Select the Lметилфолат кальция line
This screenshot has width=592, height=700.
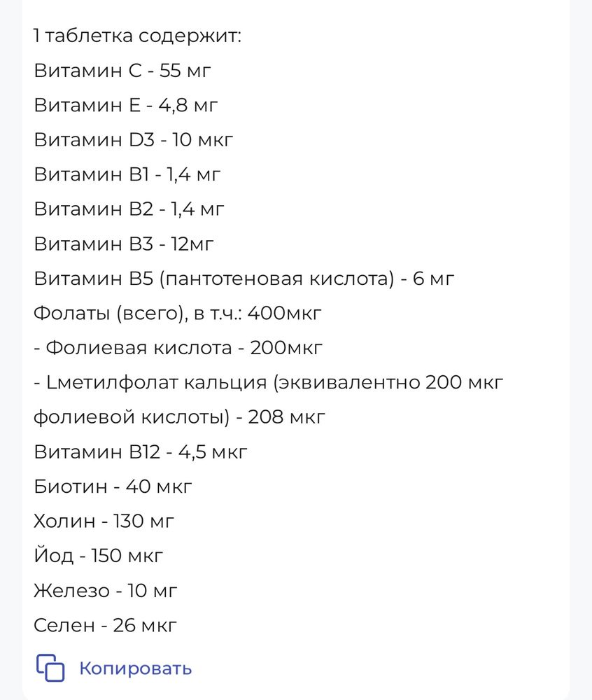pos(268,381)
